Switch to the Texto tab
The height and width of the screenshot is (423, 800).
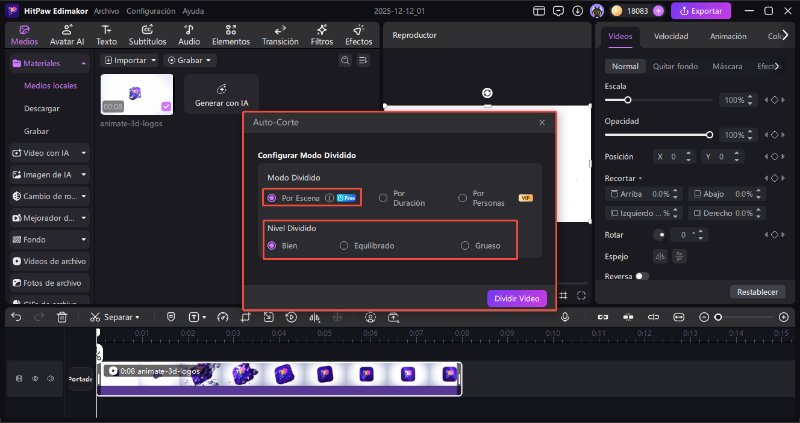coord(106,35)
